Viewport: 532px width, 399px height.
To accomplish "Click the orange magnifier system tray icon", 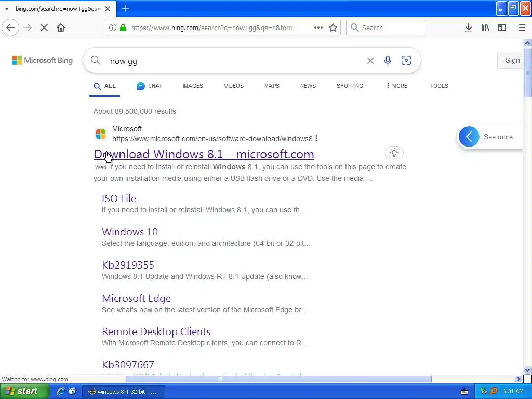I will [494, 392].
